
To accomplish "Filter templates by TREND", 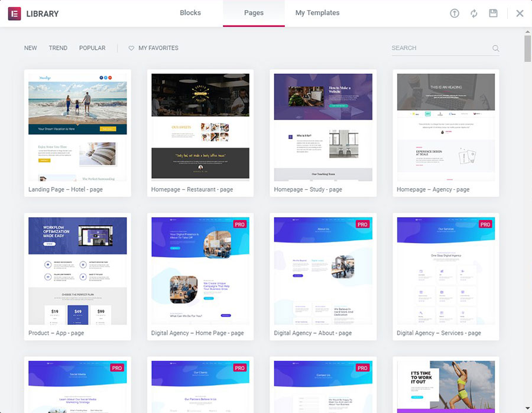I will pyautogui.click(x=58, y=48).
